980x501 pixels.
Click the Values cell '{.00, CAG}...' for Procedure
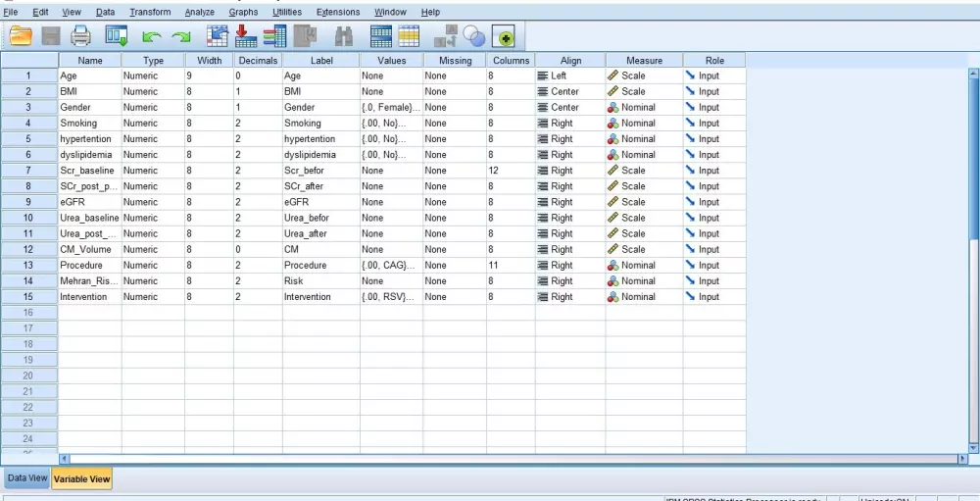[391, 265]
